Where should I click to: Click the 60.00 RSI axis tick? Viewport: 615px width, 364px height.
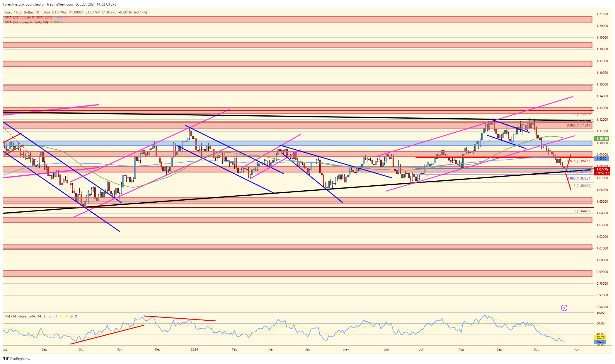pos(600,323)
